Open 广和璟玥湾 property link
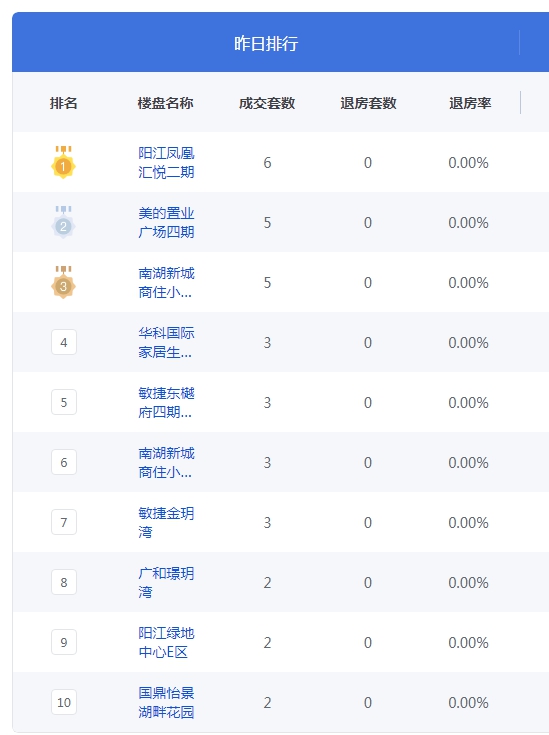 (x=166, y=583)
